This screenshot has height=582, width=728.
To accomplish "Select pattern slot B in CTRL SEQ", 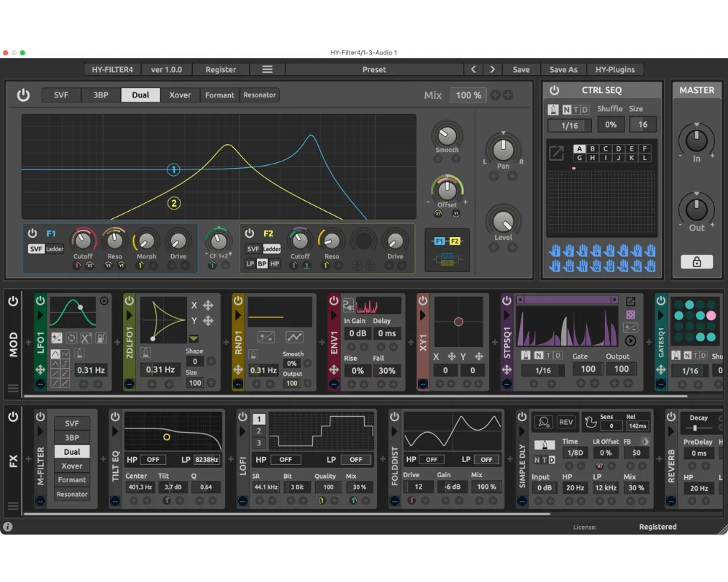I will (592, 149).
